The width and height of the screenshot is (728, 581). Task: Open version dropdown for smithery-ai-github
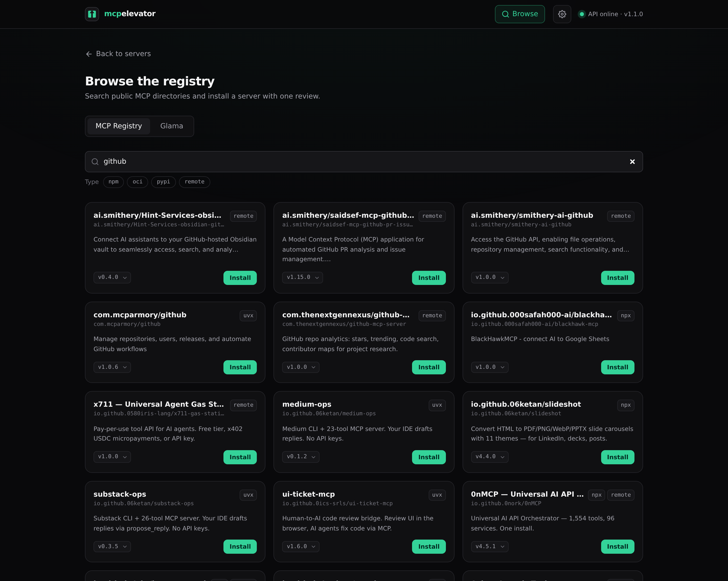490,277
